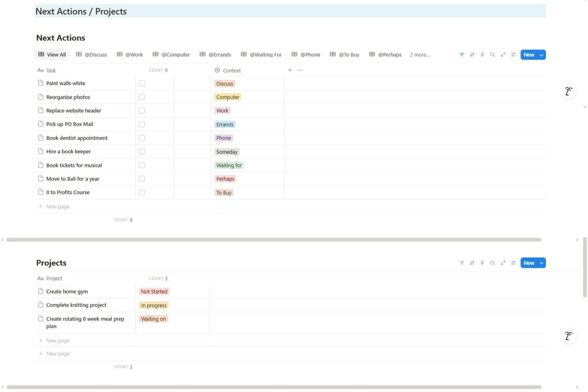The image size is (588, 392).
Task: Tick the checkbox for Book dentist appointment
Action: point(142,138)
